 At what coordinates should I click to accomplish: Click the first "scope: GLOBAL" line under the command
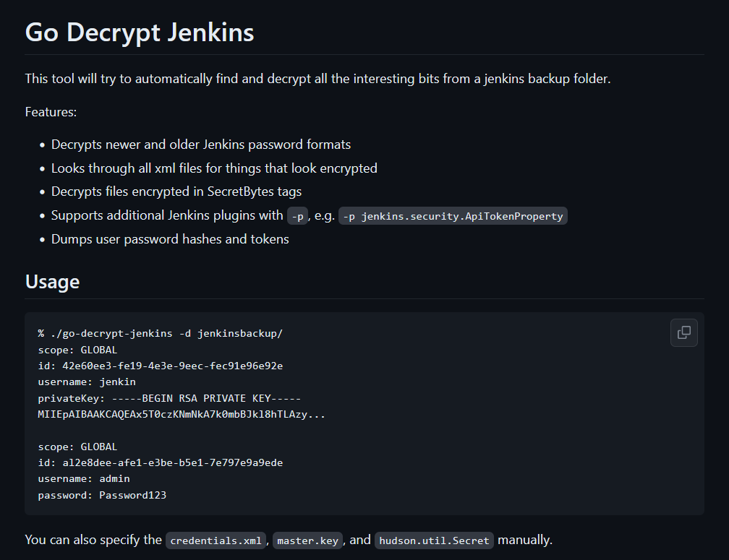pos(77,350)
